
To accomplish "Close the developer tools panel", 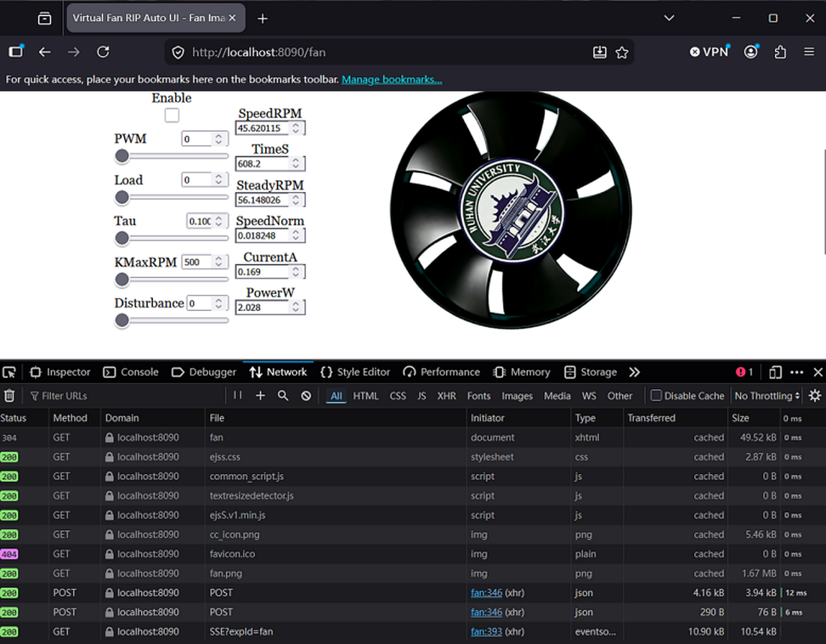I will 818,372.
